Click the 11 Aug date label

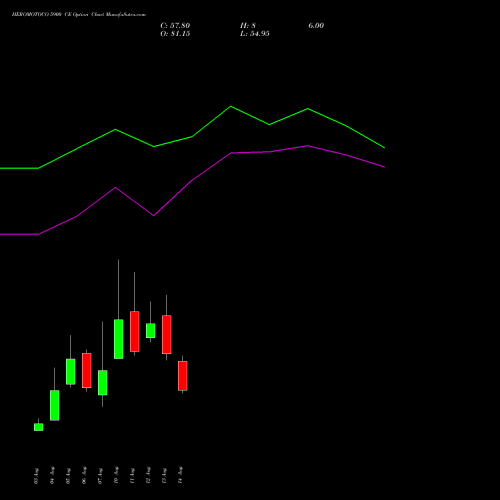point(132,476)
